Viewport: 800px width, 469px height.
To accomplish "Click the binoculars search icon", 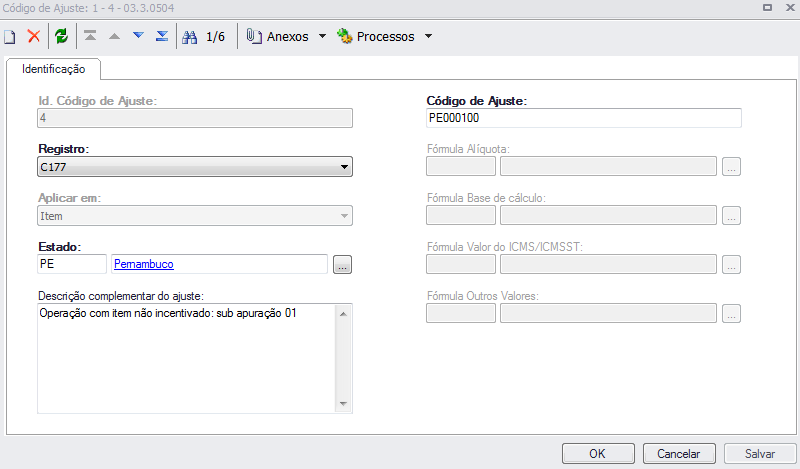I will click(189, 37).
